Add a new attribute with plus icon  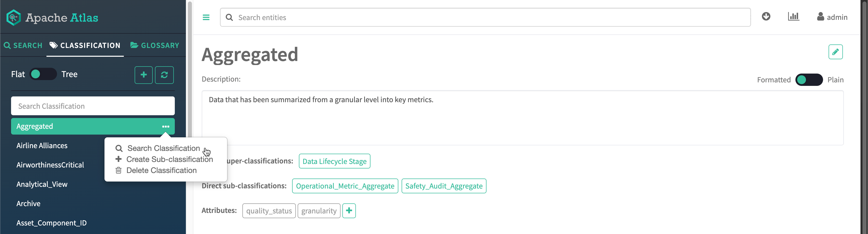coord(349,211)
